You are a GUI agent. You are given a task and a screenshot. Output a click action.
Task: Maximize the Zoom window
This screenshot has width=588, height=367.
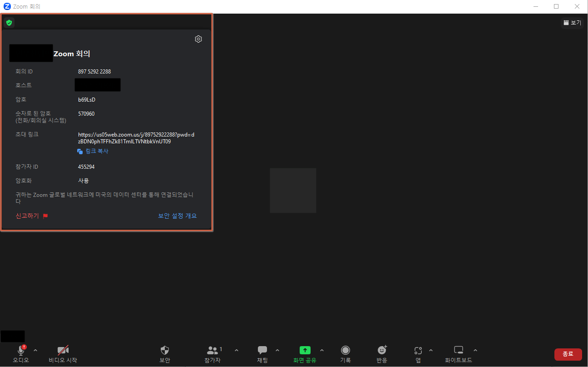556,6
